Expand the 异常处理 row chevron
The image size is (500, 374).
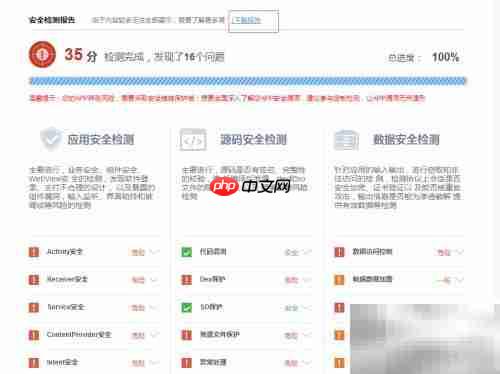[x=307, y=362]
